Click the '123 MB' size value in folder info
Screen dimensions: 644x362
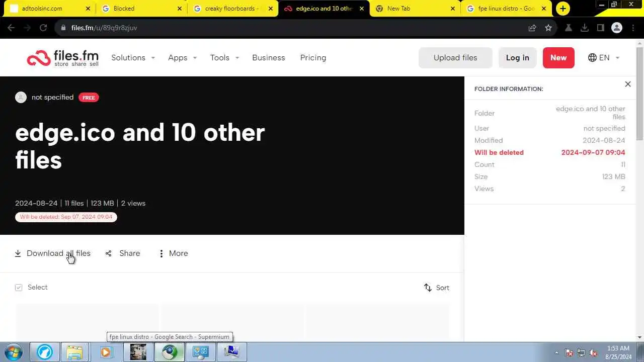[x=613, y=176]
